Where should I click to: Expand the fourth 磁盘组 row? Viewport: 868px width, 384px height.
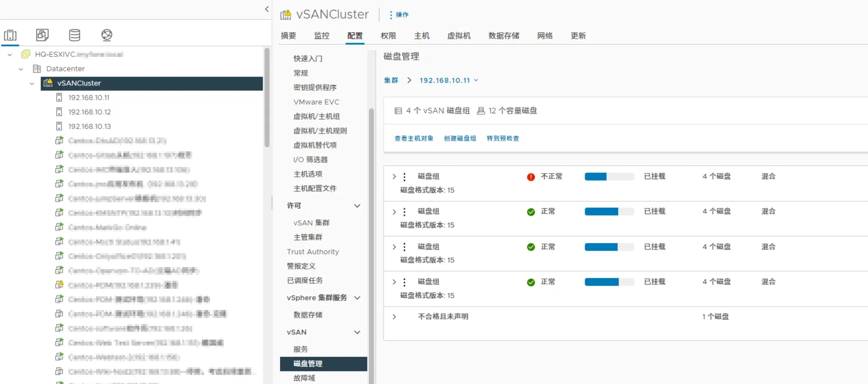[394, 282]
